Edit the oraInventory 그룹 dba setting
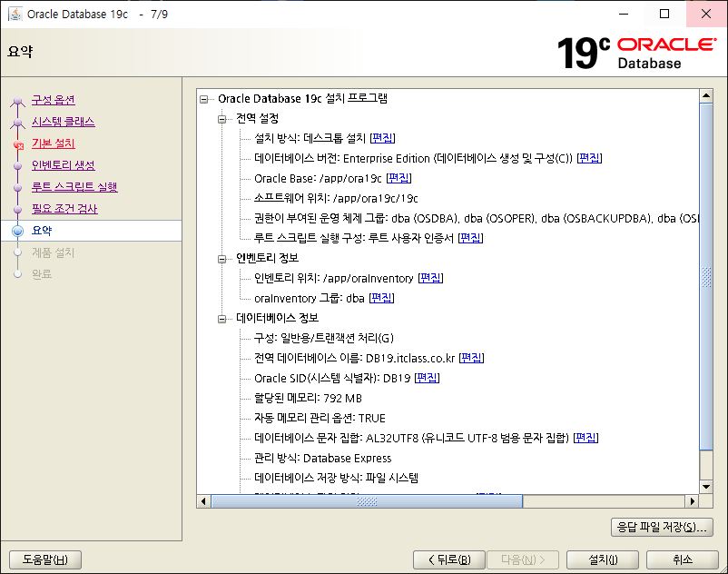 (x=381, y=298)
